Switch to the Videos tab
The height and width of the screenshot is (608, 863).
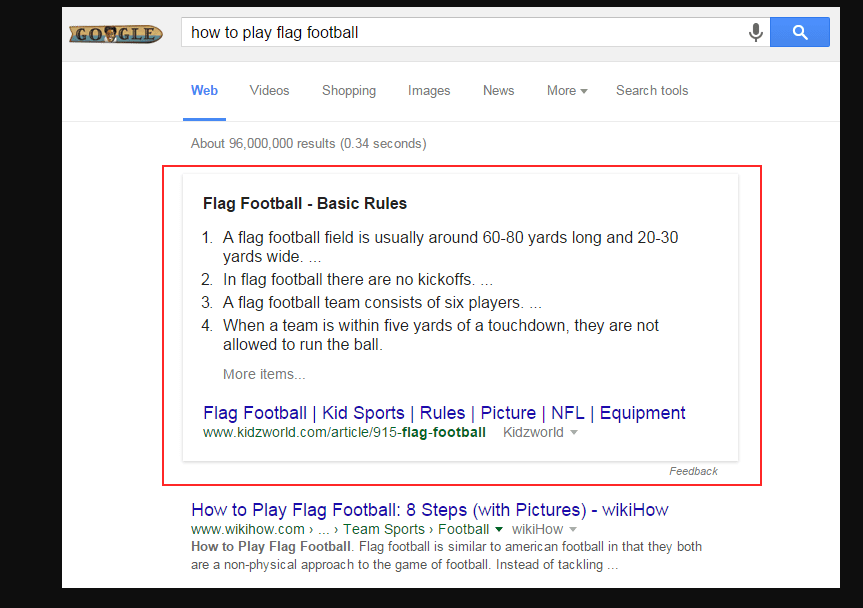pos(269,90)
